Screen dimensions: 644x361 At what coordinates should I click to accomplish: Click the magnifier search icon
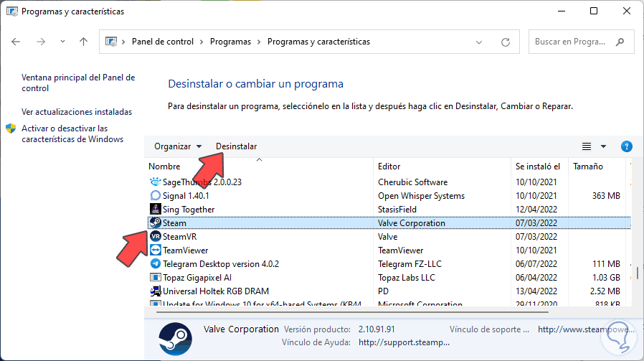(x=620, y=42)
